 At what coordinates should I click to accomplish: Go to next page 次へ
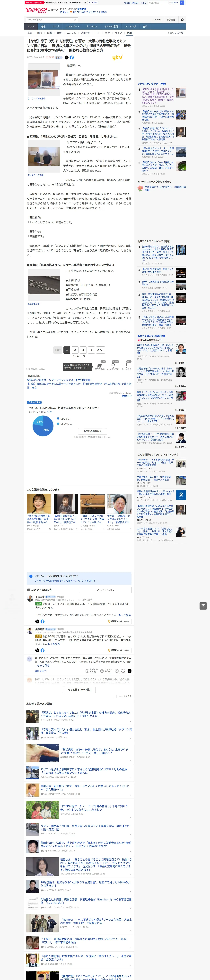(100, 350)
